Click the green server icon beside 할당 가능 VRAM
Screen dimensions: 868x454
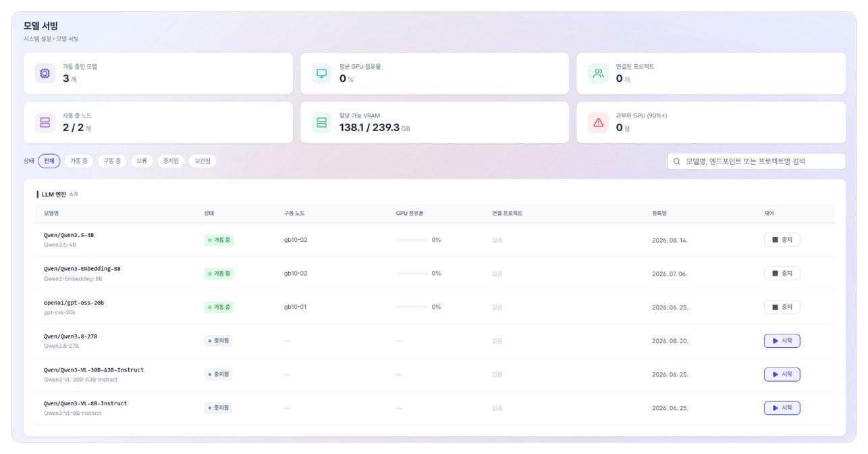pos(322,122)
